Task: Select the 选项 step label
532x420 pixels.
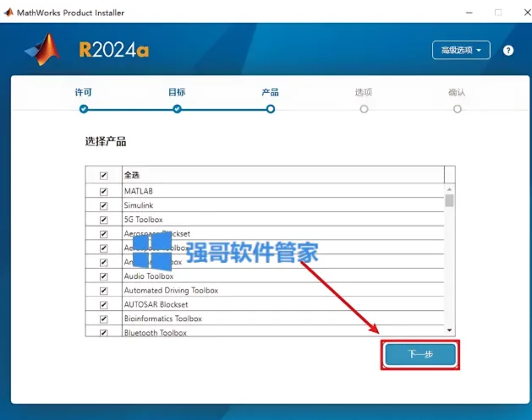Action: (364, 92)
